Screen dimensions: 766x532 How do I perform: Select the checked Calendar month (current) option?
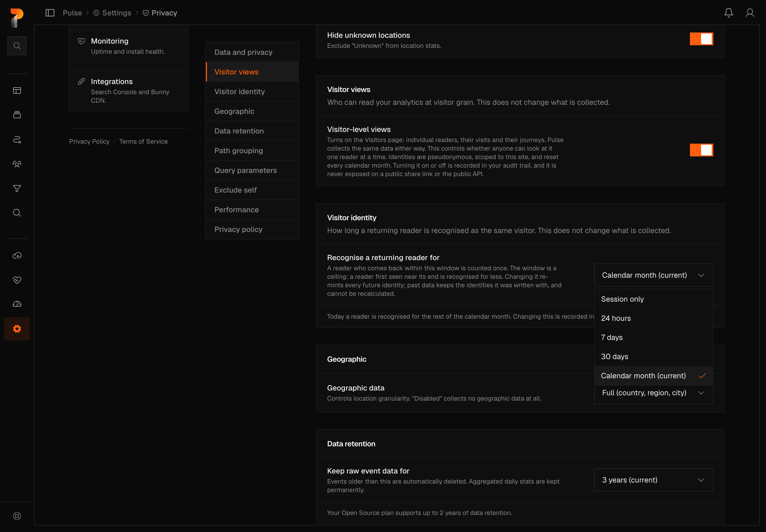coord(653,376)
